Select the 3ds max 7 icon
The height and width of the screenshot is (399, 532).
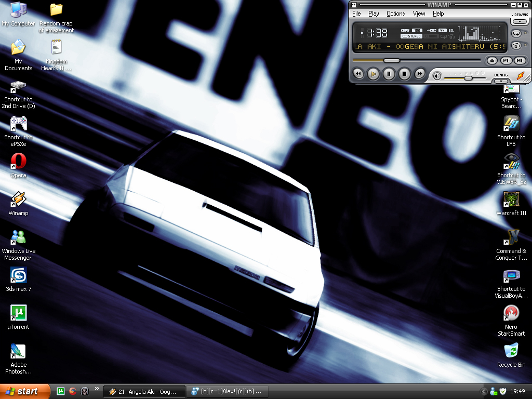tap(18, 280)
